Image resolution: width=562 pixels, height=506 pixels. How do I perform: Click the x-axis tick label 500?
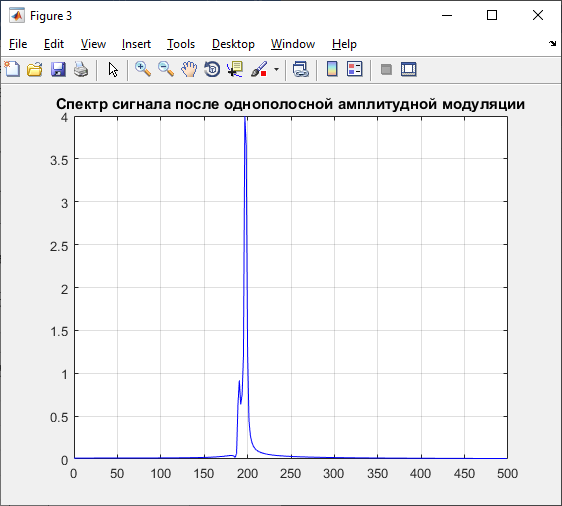507,474
